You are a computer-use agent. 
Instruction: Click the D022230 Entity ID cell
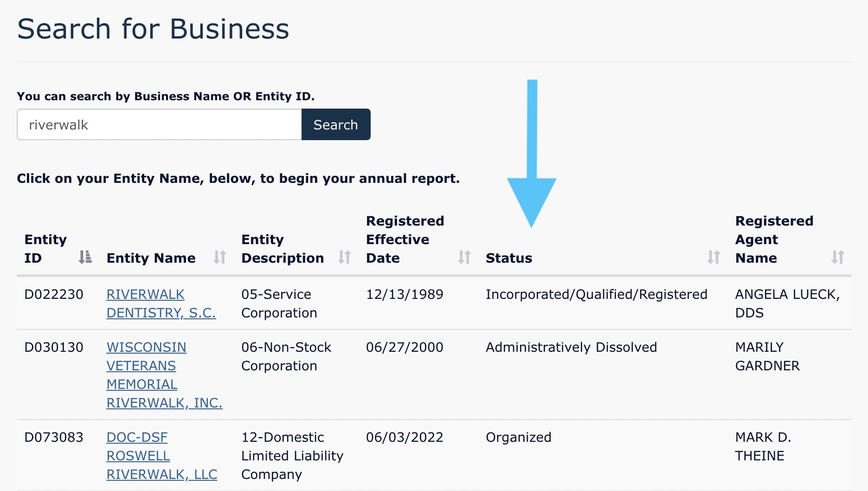[54, 294]
